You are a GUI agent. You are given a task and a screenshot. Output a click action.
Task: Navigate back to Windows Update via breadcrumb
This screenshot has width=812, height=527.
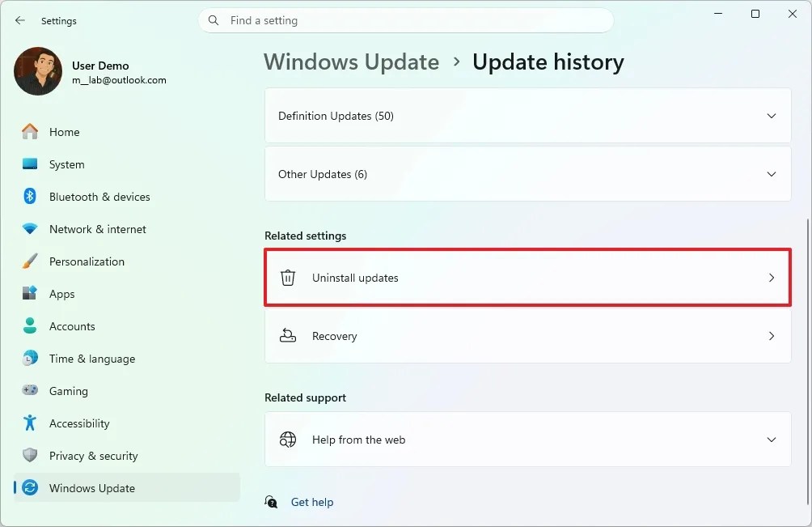(x=351, y=62)
